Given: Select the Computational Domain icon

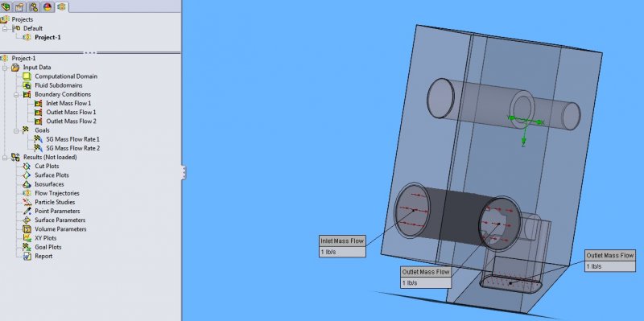Looking at the screenshot, I should (x=27, y=76).
